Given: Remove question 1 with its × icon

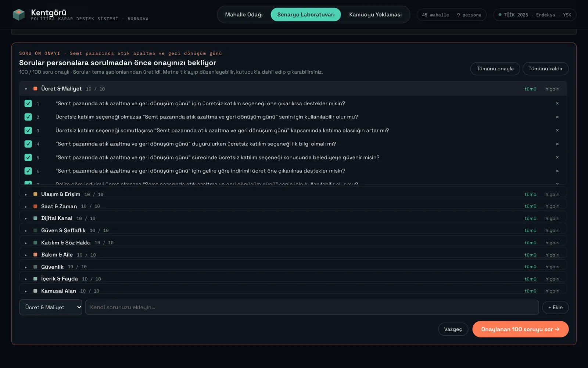Looking at the screenshot, I should [557, 103].
